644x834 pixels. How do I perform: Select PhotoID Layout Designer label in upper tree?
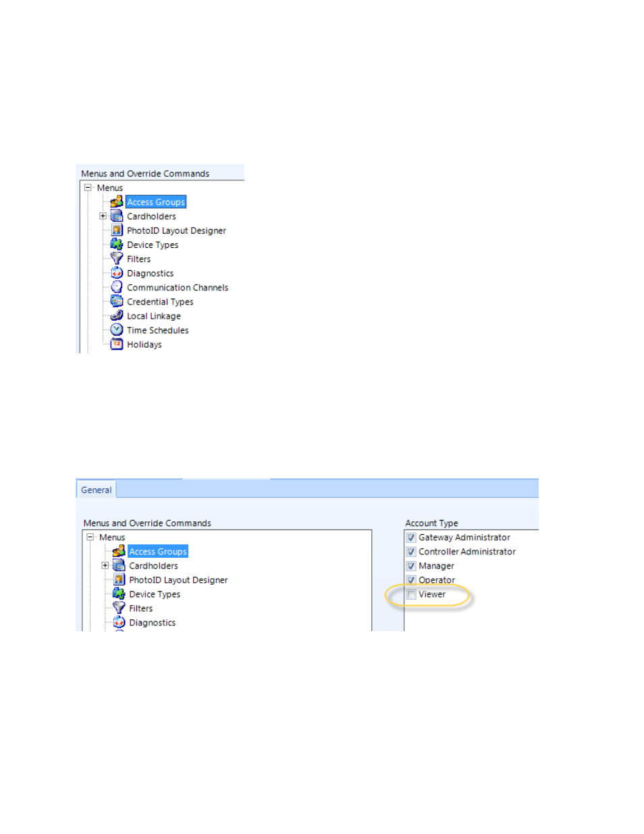(x=176, y=230)
